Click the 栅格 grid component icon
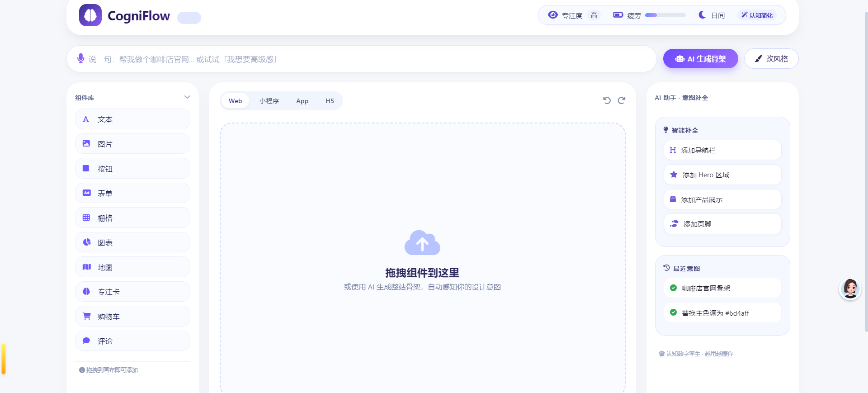Viewport: 868px width, 393px height. pyautogui.click(x=86, y=218)
